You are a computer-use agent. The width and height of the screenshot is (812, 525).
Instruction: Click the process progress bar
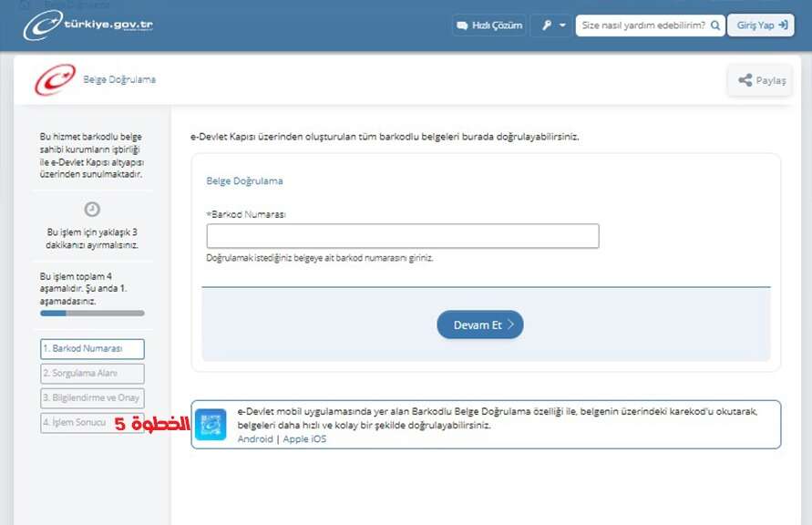[x=92, y=314]
